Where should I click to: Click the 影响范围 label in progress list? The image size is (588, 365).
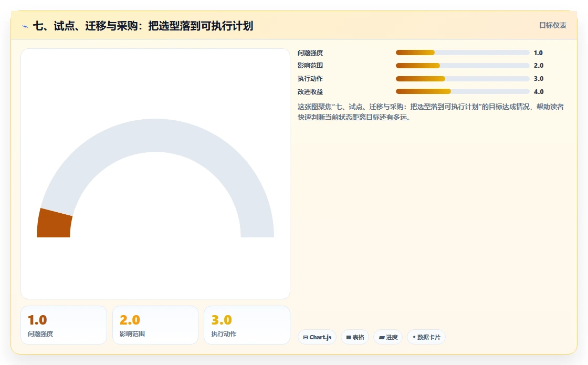point(310,66)
